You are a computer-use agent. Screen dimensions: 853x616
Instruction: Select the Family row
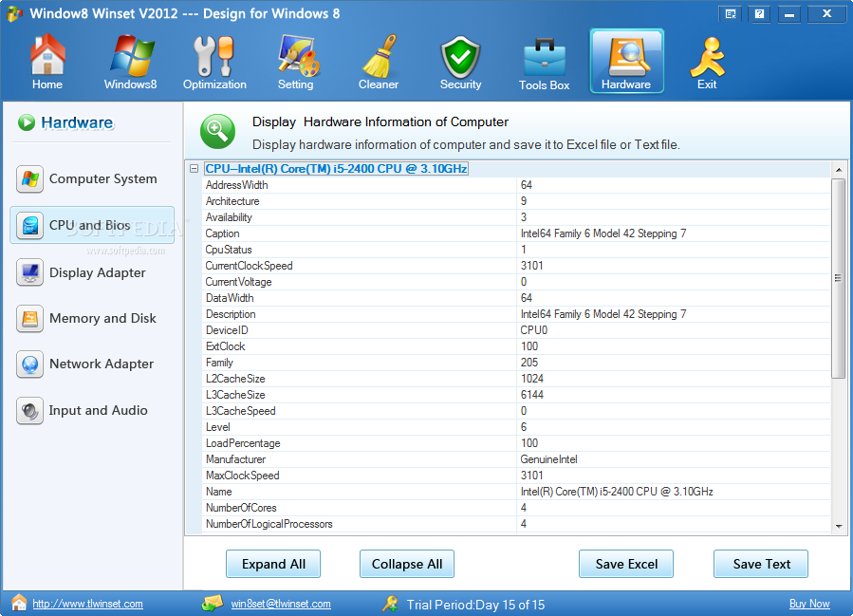pos(516,363)
